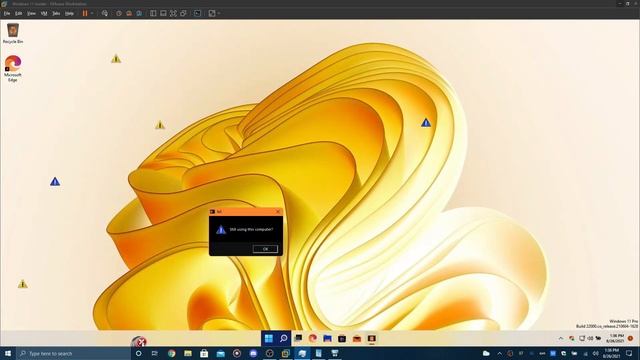Open Mail on the host taskbar
The width and height of the screenshot is (640, 360).
click(220, 353)
